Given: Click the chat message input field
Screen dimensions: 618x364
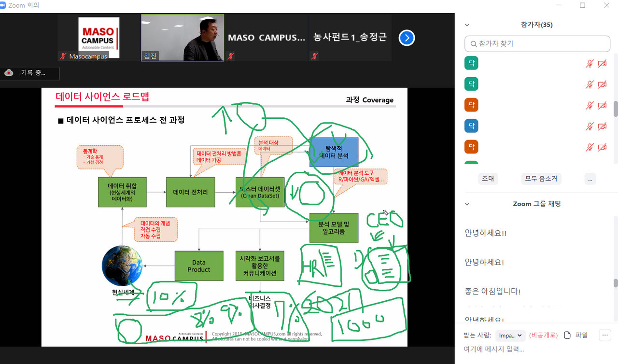Looking at the screenshot, I should point(531,349).
